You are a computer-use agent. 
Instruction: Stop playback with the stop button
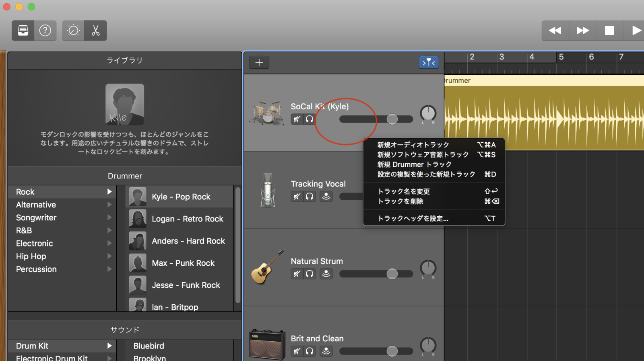point(609,31)
